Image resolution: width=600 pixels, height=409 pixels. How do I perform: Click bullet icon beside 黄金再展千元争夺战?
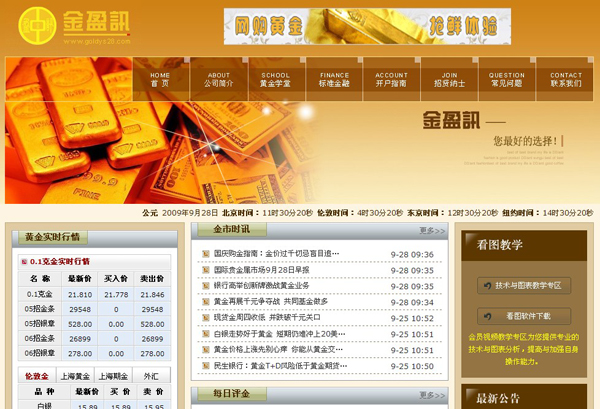pyautogui.click(x=206, y=301)
